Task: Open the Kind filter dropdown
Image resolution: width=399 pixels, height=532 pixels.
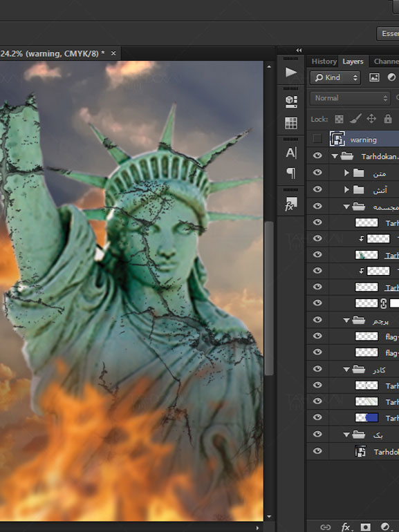Action: coord(335,77)
